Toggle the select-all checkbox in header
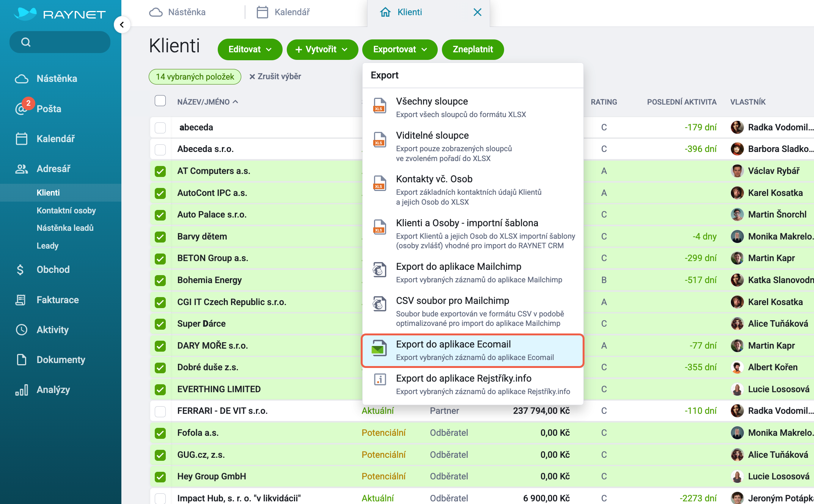This screenshot has height=504, width=814. click(x=160, y=101)
